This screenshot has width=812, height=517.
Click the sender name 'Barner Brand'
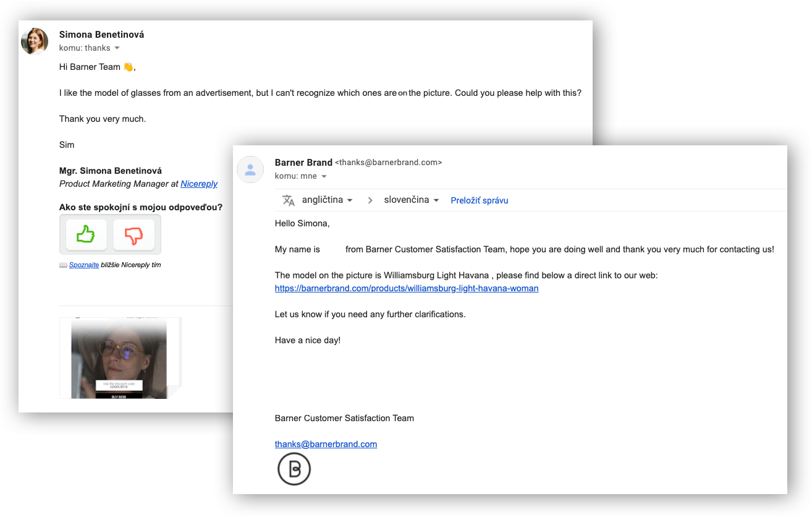303,163
